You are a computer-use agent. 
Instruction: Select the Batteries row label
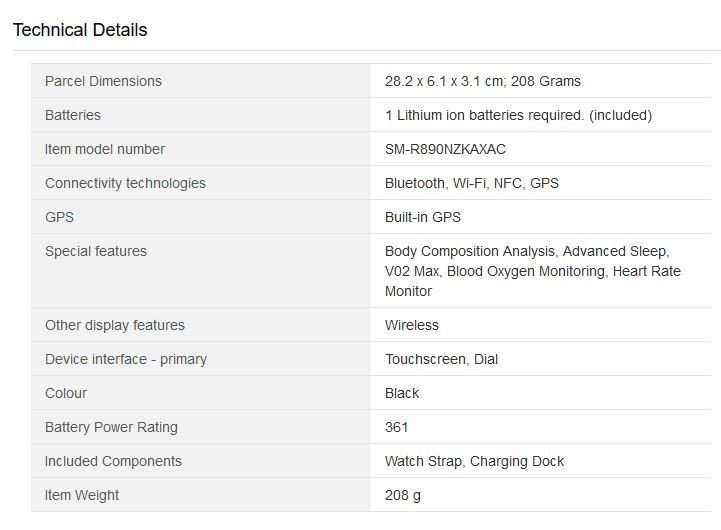[73, 115]
